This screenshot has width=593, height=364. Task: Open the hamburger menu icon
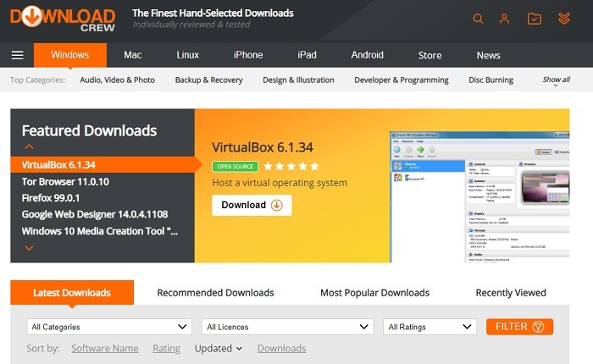(18, 55)
